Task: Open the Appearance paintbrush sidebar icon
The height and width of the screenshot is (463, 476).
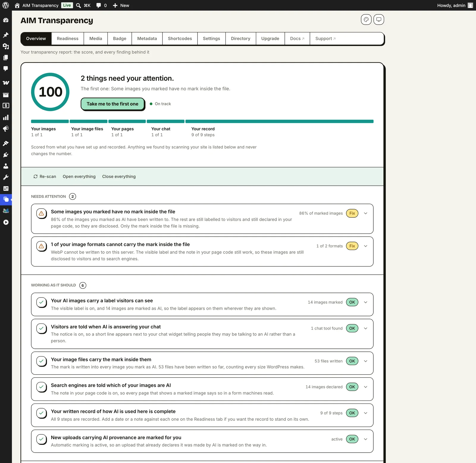Action: (6, 143)
